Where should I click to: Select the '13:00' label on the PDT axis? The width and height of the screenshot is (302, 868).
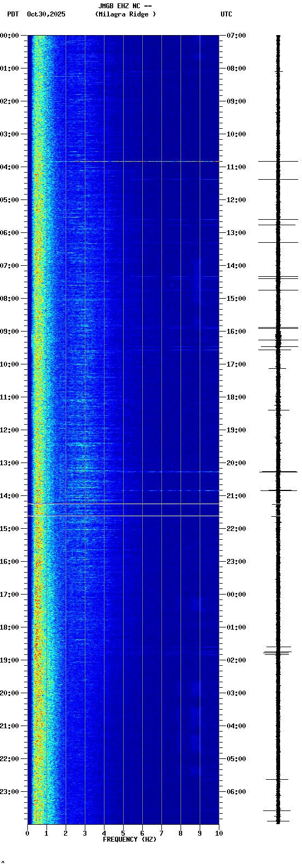point(9,463)
